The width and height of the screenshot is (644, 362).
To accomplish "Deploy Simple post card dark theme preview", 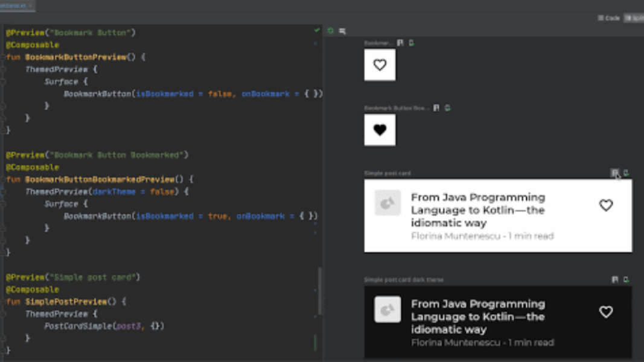I will (626, 280).
